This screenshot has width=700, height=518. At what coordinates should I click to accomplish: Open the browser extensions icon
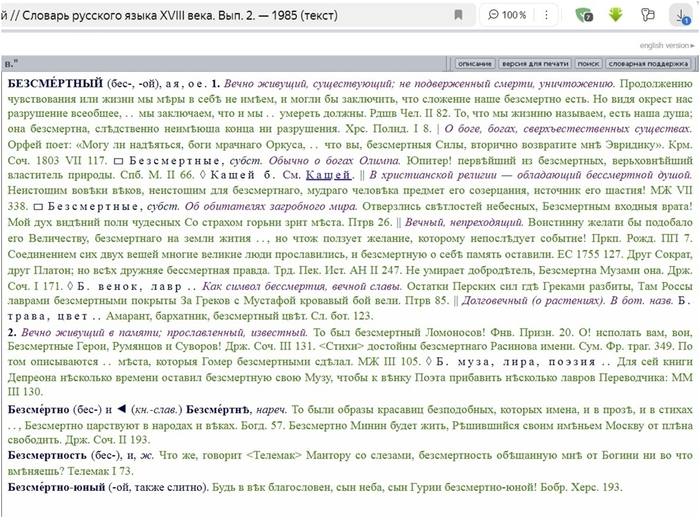(648, 15)
